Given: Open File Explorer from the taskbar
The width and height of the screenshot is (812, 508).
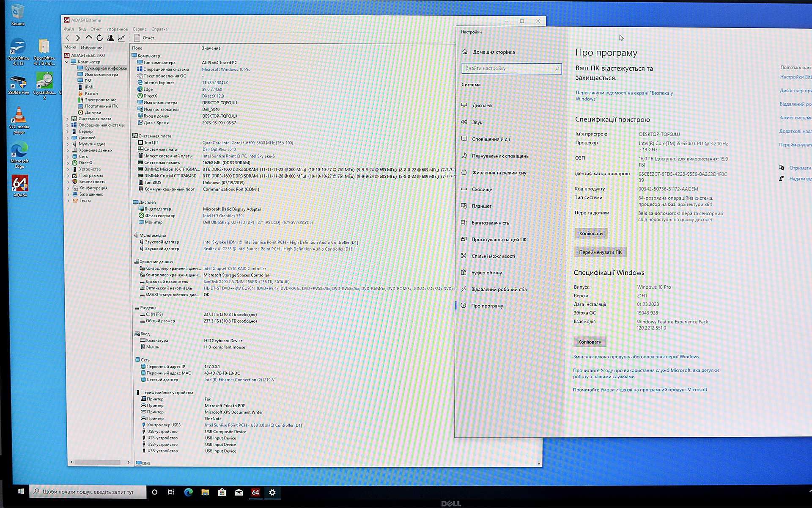Looking at the screenshot, I should coord(205,492).
